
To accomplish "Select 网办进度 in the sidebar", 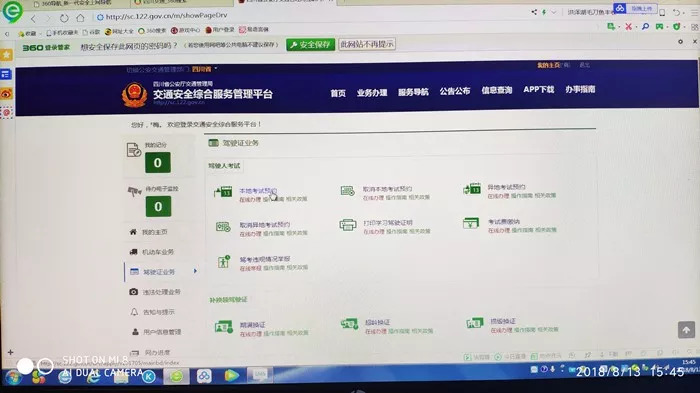I will [157, 352].
